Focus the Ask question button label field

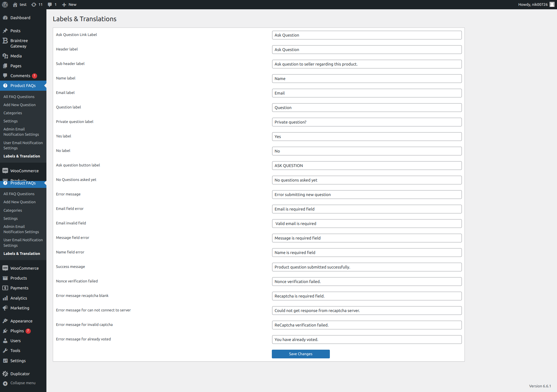click(367, 166)
